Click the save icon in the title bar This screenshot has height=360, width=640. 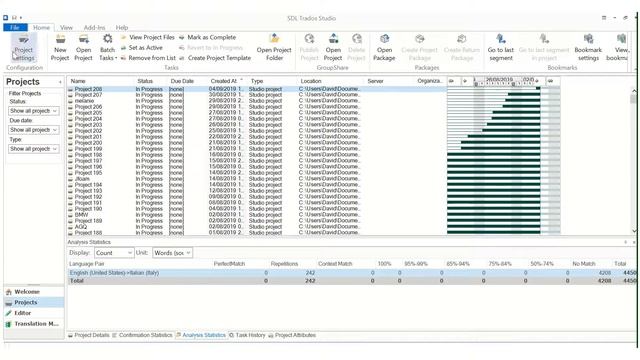[x=14, y=18]
